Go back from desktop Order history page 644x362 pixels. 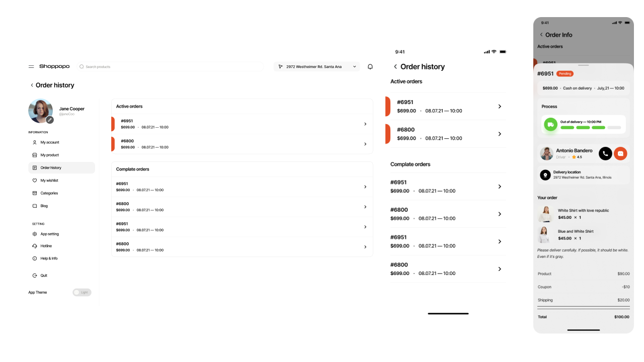(32, 85)
